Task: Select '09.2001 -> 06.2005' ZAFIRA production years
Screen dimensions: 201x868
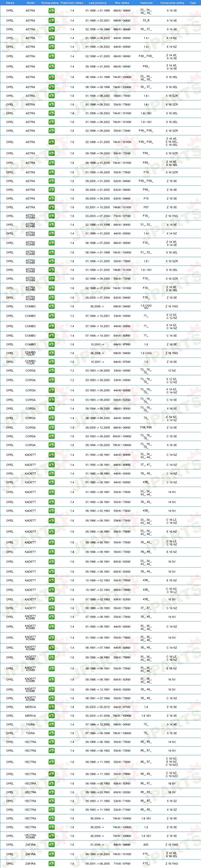Action: coord(97,864)
